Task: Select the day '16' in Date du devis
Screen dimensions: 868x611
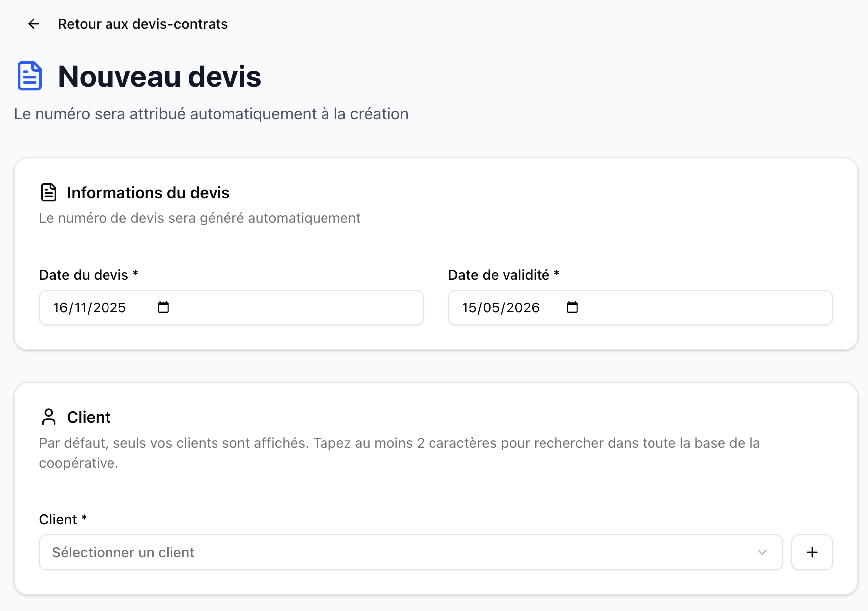Action: click(x=60, y=308)
